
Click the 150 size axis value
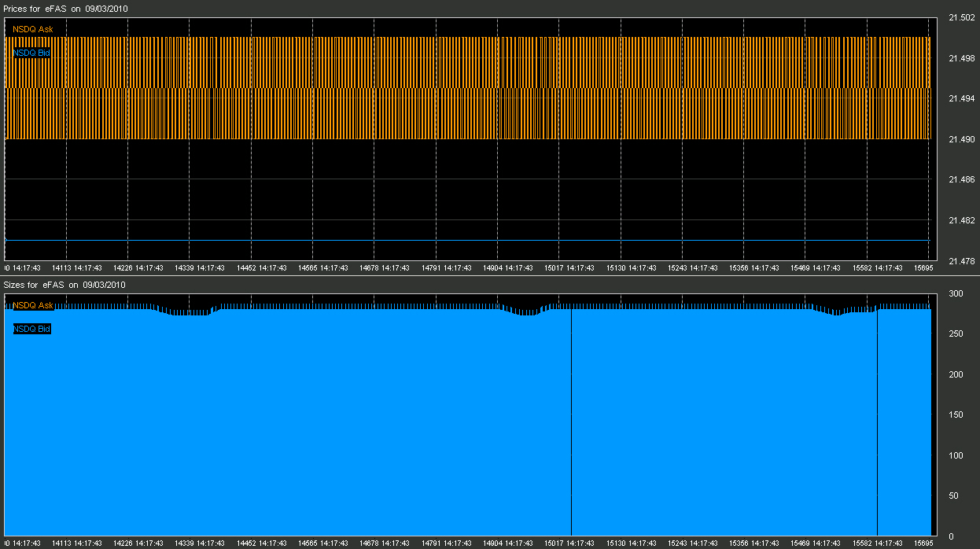[x=956, y=415]
